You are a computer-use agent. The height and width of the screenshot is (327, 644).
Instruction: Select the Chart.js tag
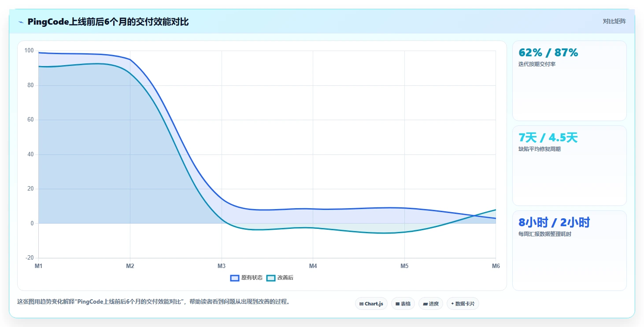[x=371, y=304]
